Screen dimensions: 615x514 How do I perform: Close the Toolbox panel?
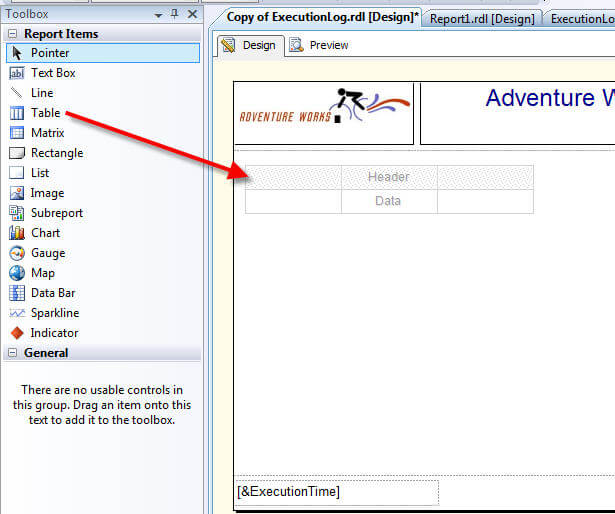pos(192,14)
